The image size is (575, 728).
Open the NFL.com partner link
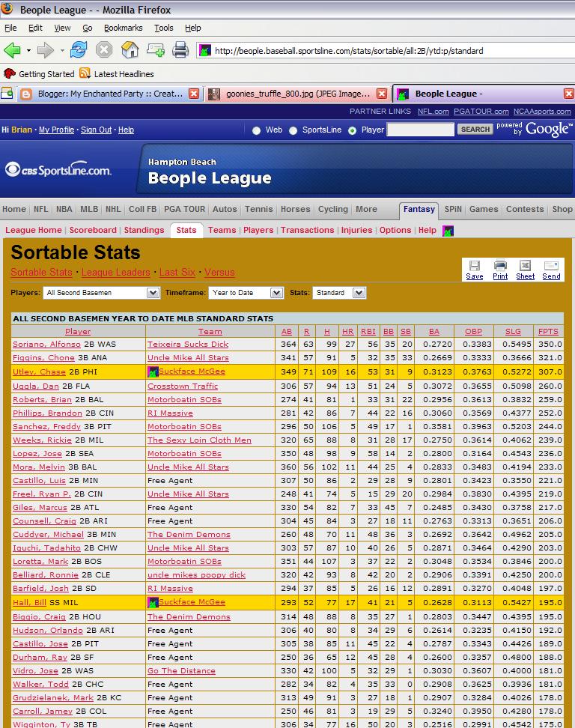[x=433, y=112]
